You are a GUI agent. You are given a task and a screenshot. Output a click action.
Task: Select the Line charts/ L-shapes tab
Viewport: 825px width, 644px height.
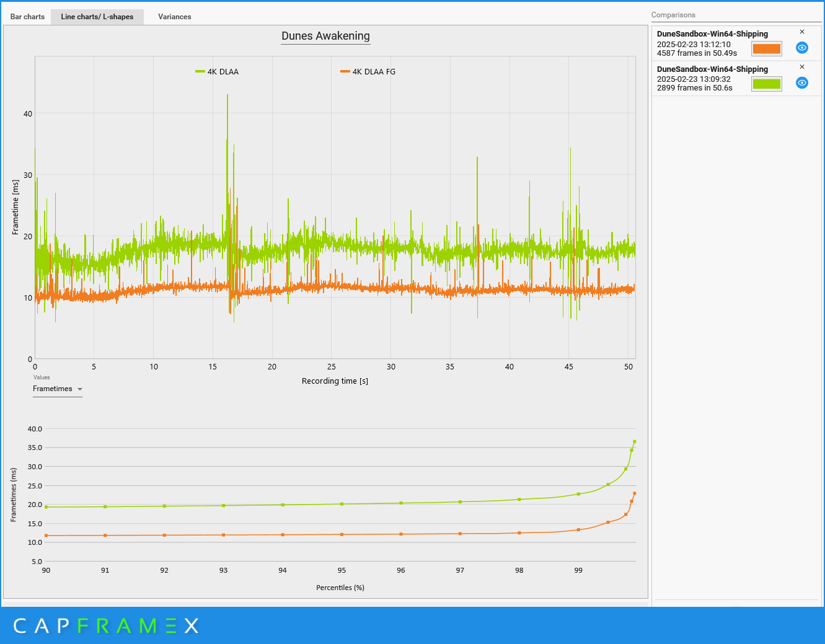point(97,17)
